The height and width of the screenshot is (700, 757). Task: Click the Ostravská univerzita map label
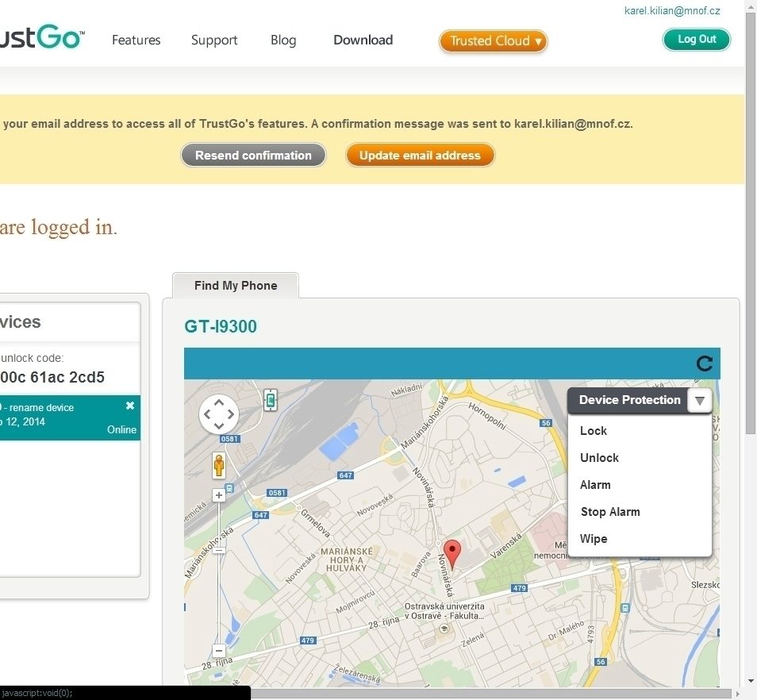(444, 610)
